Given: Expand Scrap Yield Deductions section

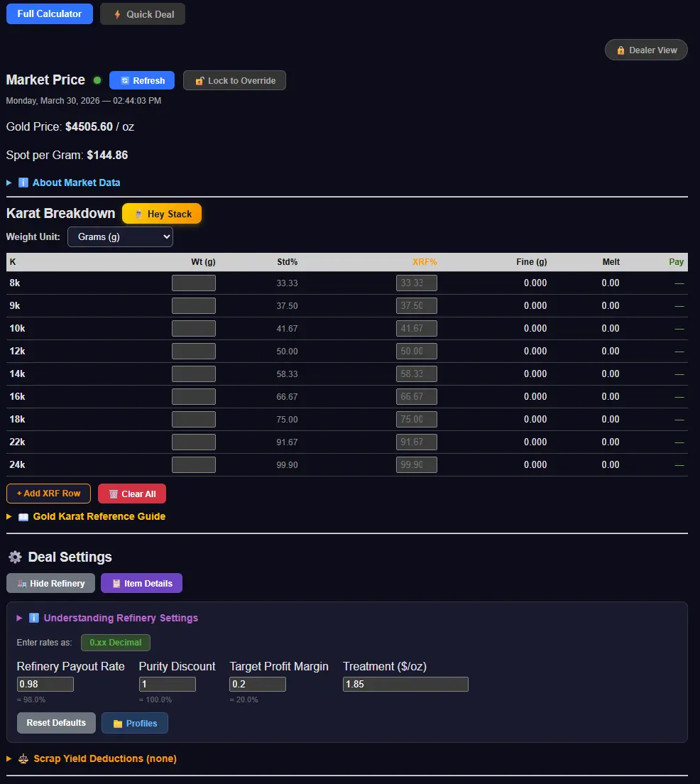Looking at the screenshot, I should [92, 758].
